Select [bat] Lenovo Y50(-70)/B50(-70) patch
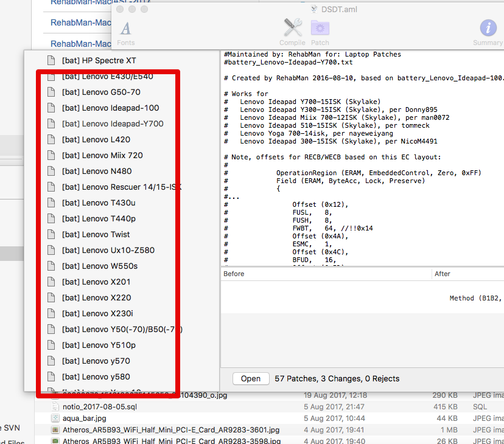The height and width of the screenshot is (444, 504). [x=122, y=329]
